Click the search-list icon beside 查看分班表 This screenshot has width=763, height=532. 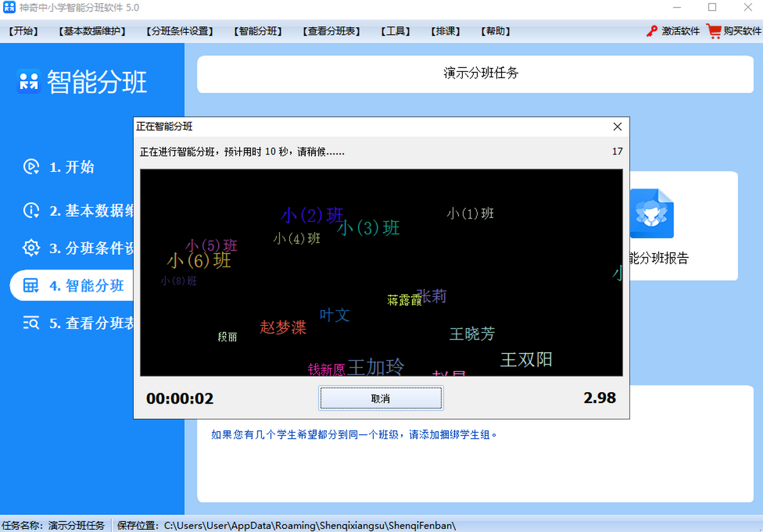[x=31, y=323]
